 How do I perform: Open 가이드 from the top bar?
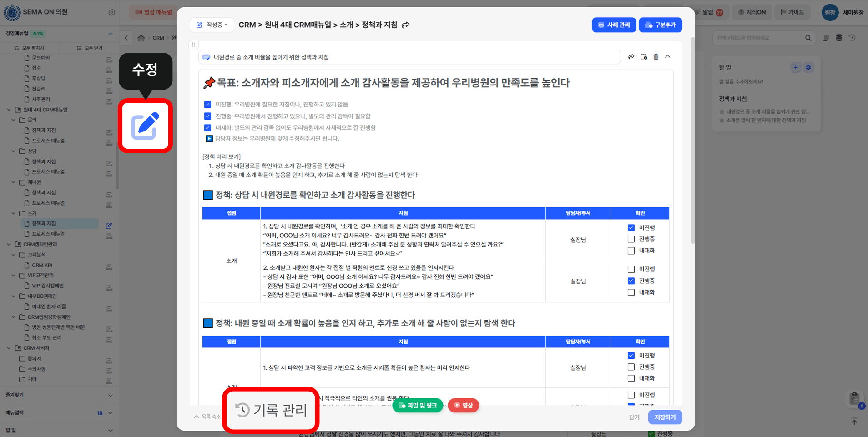pyautogui.click(x=792, y=12)
